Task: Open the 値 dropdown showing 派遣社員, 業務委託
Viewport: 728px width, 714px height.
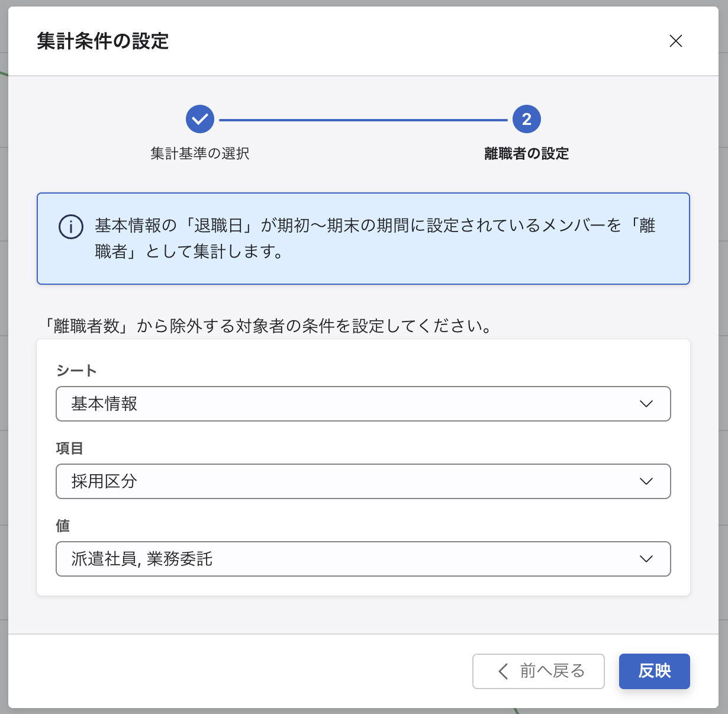Action: (x=363, y=559)
